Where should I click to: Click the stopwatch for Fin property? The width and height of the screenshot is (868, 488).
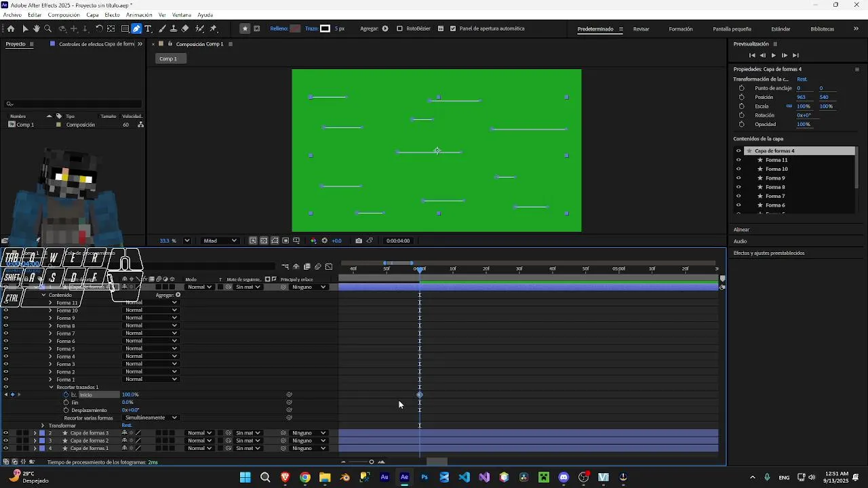[x=66, y=402]
